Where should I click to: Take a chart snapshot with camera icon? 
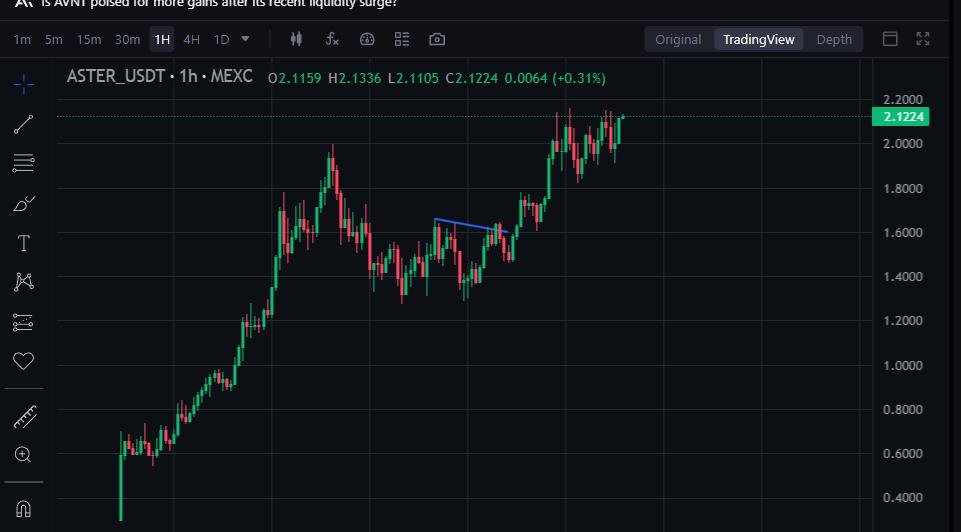tap(437, 39)
